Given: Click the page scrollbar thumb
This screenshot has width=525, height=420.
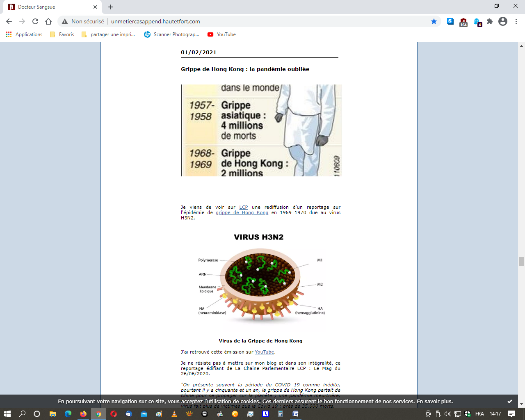Looking at the screenshot, I should click(521, 261).
